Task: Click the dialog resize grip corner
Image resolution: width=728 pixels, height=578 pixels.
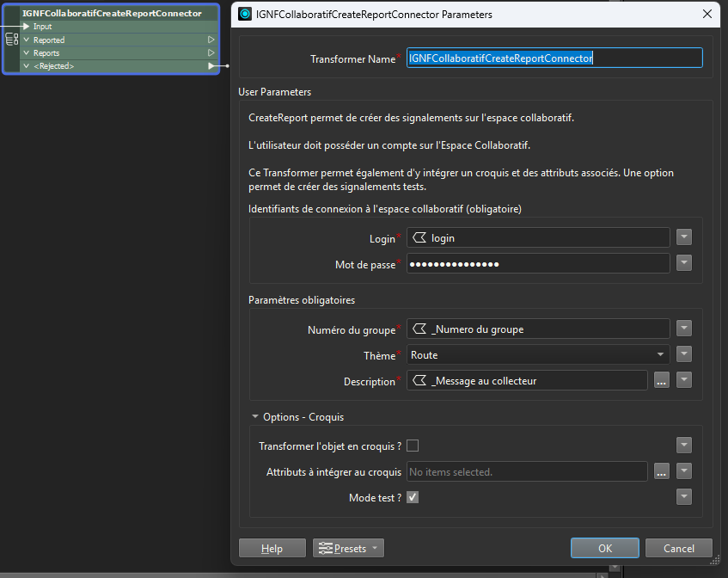Action: coord(715,562)
